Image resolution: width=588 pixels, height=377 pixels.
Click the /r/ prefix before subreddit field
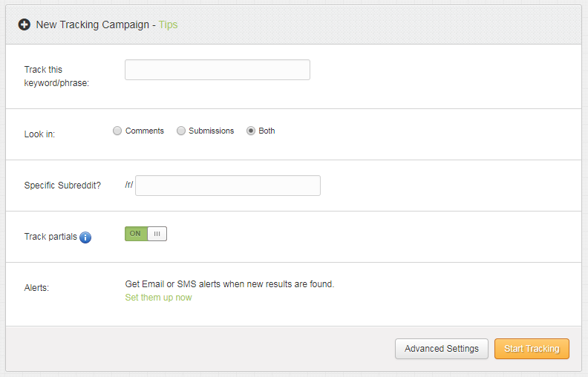click(x=129, y=185)
